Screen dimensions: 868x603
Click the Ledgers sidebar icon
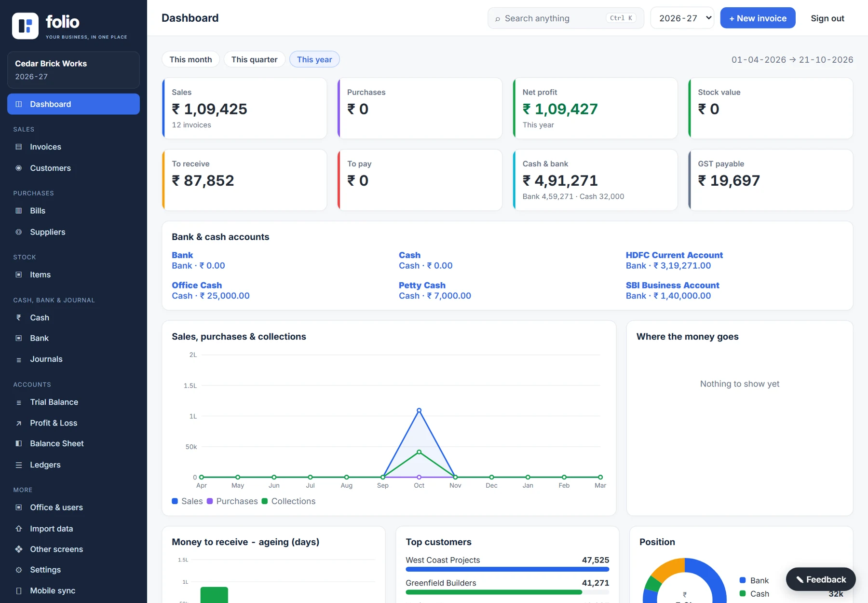pos(19,465)
